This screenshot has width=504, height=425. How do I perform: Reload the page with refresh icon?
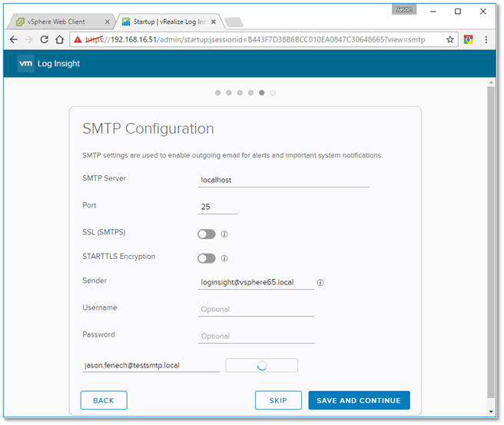[44, 39]
